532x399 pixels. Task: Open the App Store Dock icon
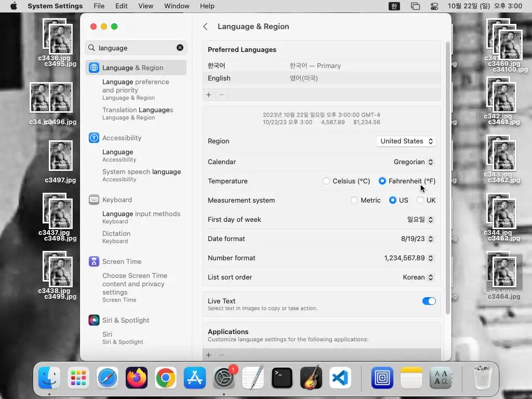[x=195, y=378]
